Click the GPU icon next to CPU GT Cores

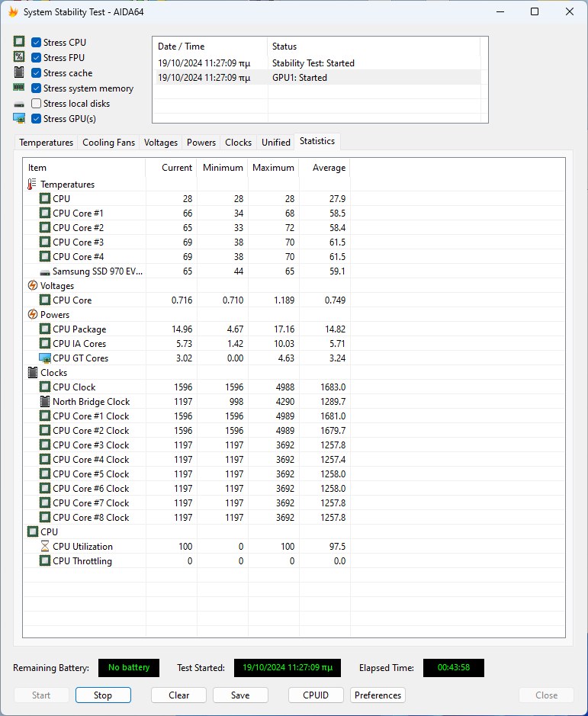[45, 358]
